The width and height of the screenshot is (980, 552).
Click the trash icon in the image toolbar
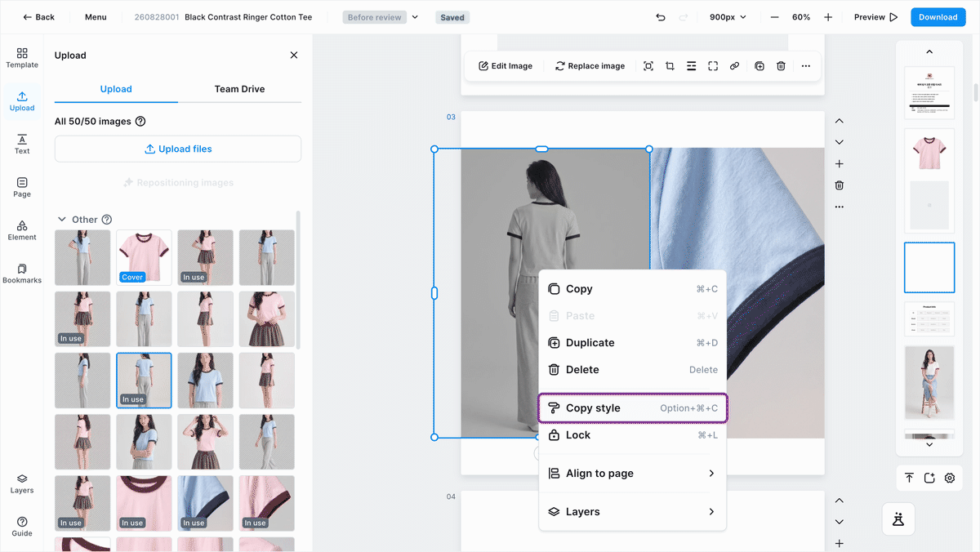click(781, 66)
